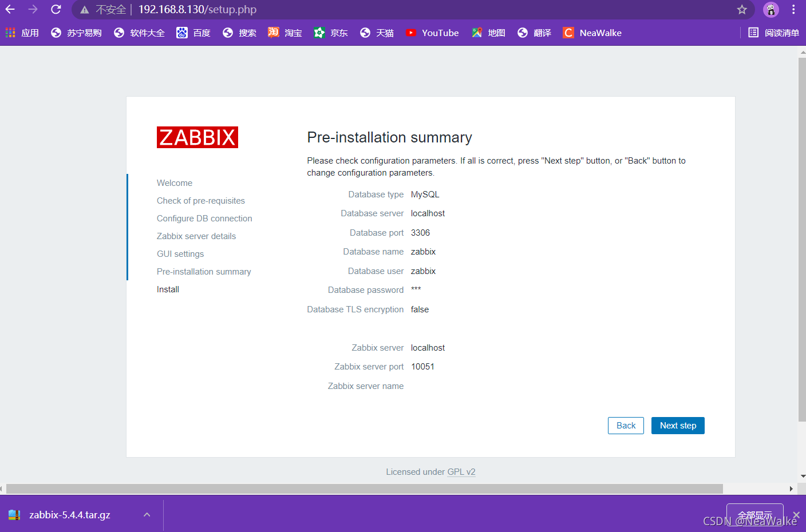Expand zabbix-5.4.4.tar.gz download options chevron

[x=147, y=515]
